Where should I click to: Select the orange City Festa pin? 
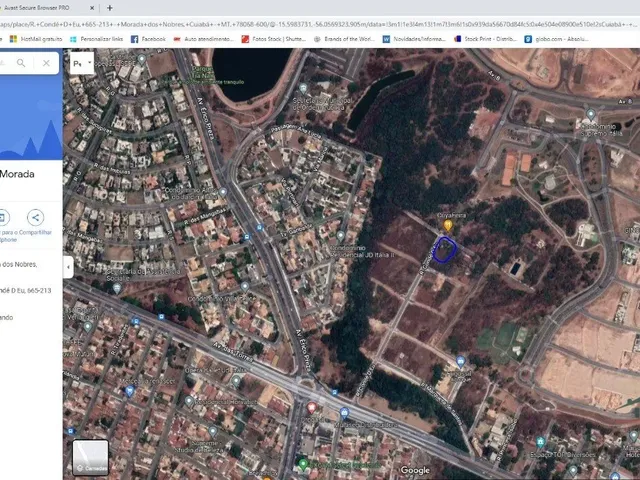(448, 225)
